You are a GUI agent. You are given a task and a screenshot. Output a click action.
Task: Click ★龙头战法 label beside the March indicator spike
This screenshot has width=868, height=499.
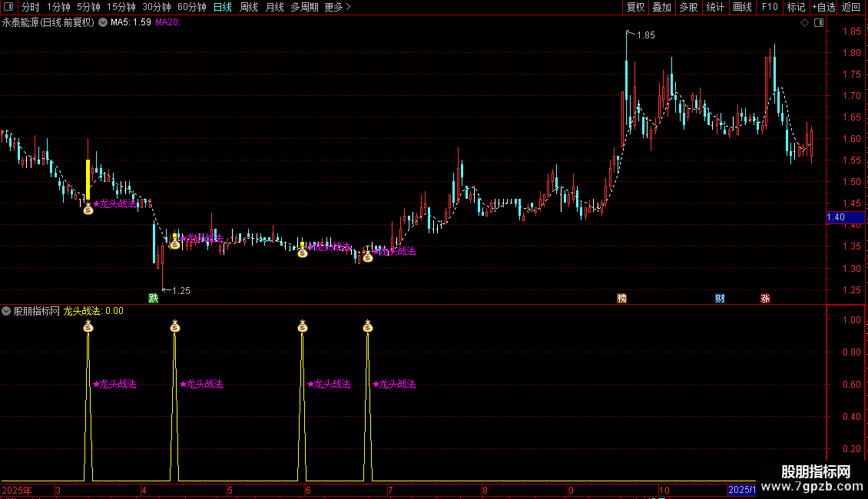(114, 384)
